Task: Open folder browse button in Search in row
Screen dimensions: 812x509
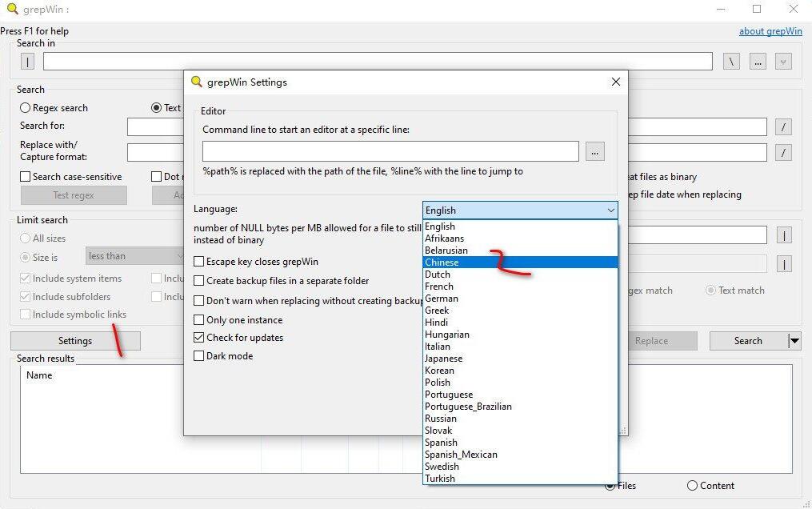Action: pos(758,62)
